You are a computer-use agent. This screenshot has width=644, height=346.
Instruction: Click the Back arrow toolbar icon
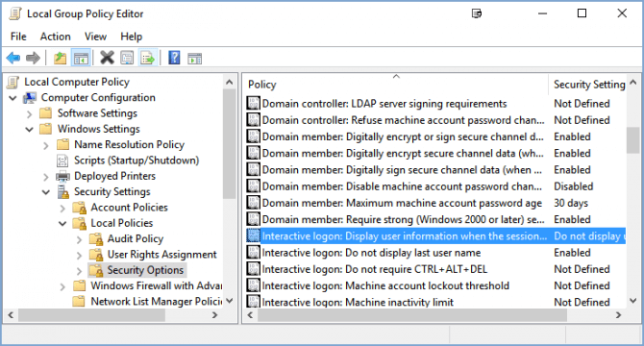(13, 58)
